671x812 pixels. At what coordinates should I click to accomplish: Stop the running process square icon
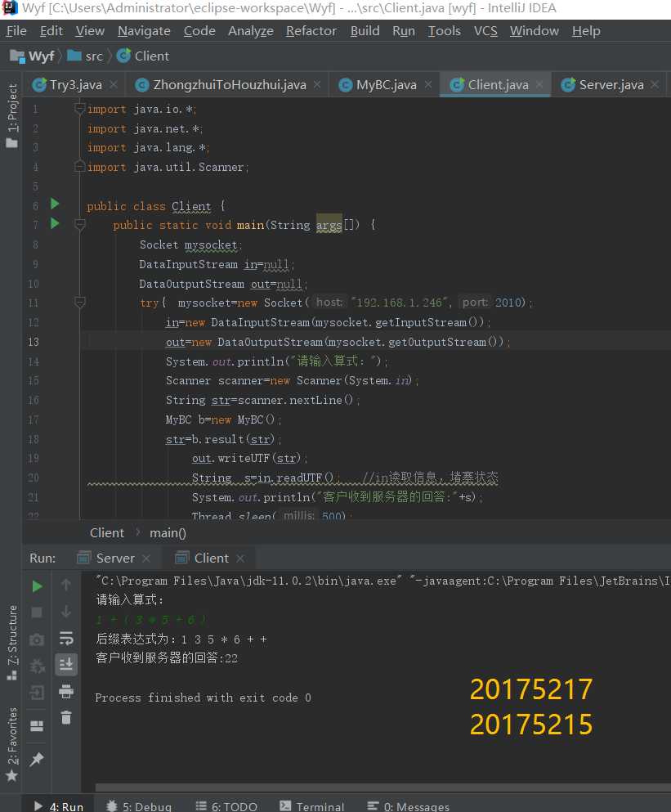coord(37,612)
